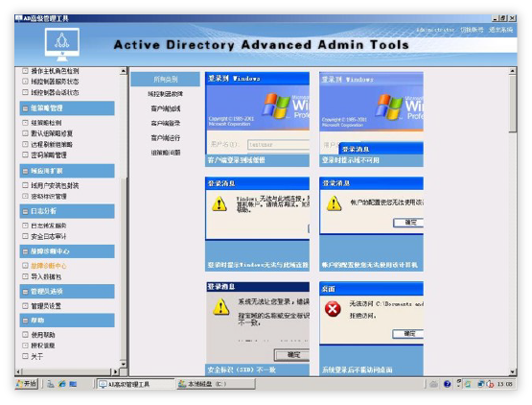The height and width of the screenshot is (405, 532).
Task: Open the 系统登录后不能访问桌面 card
Action: click(x=371, y=328)
